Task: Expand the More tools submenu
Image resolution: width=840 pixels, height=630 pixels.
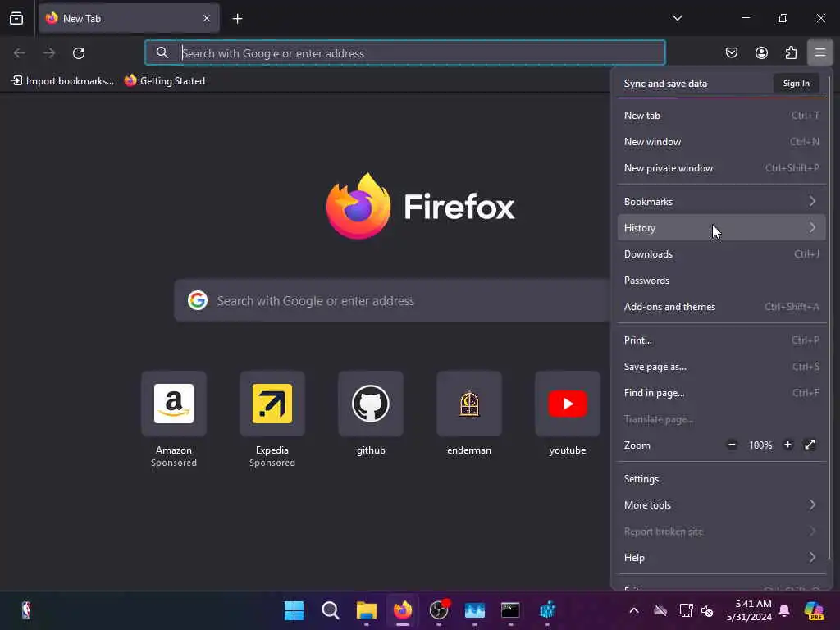Action: [x=721, y=505]
